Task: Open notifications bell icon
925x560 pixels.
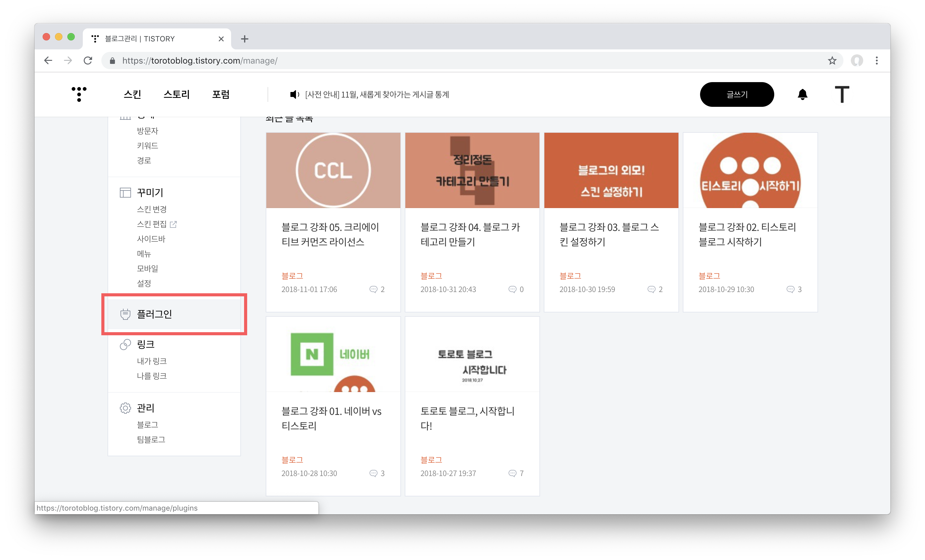Action: (x=802, y=94)
